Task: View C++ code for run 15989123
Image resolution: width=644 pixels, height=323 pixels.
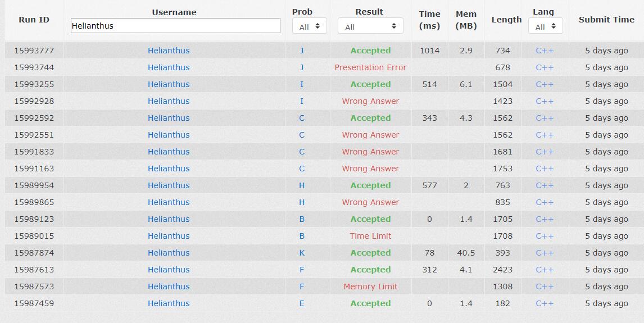Action: click(x=545, y=219)
